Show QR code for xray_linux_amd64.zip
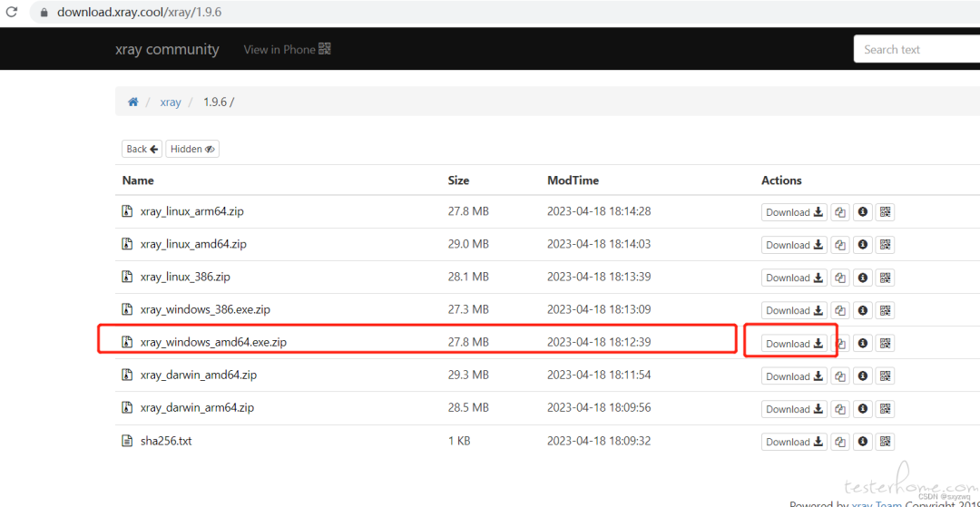This screenshot has height=507, width=980. pyautogui.click(x=885, y=245)
